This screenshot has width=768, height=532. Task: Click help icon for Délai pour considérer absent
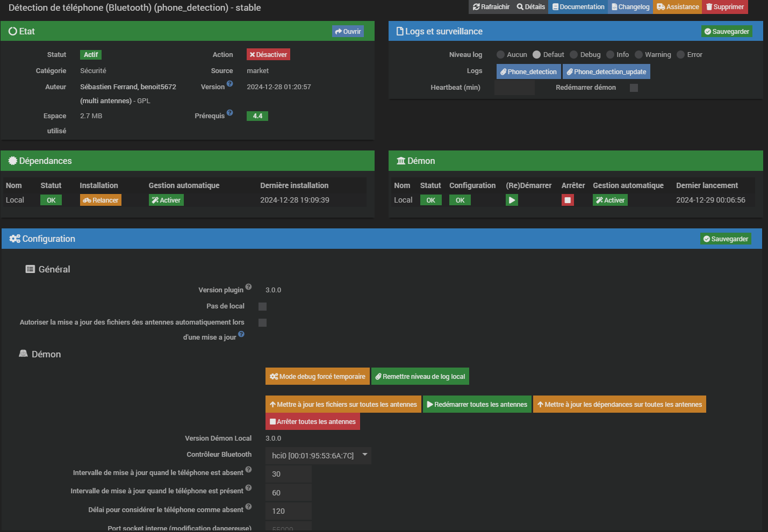click(x=248, y=507)
